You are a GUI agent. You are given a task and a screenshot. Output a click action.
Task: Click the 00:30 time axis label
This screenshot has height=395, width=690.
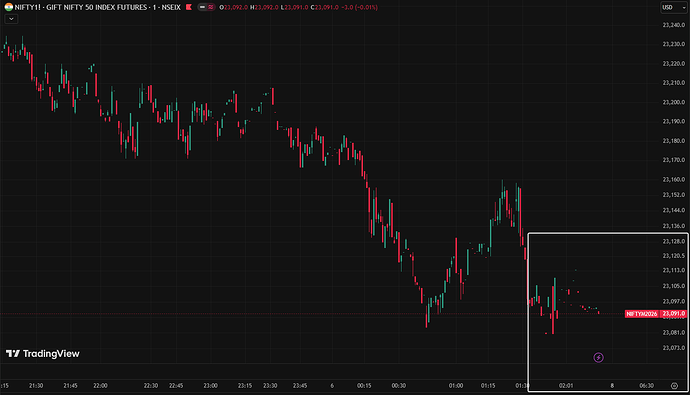pos(399,386)
